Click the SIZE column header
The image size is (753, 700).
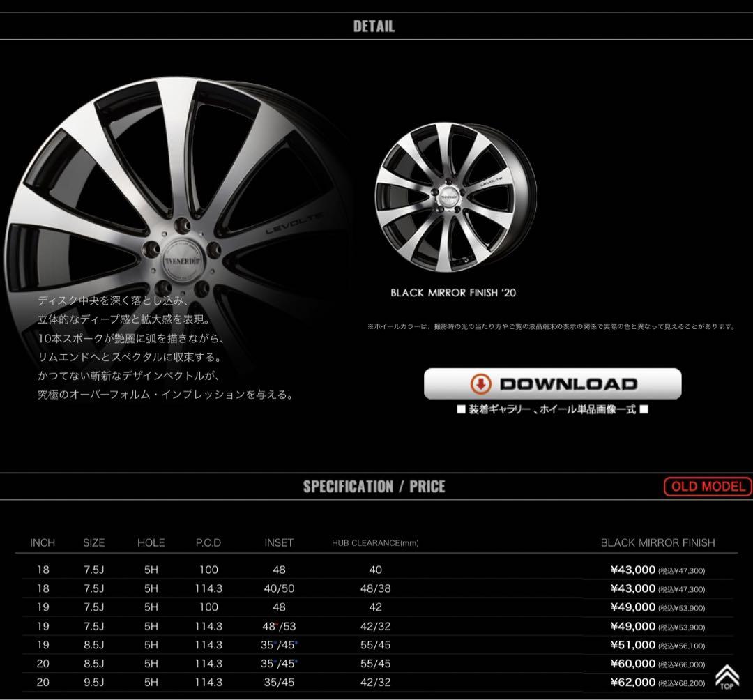coord(93,542)
